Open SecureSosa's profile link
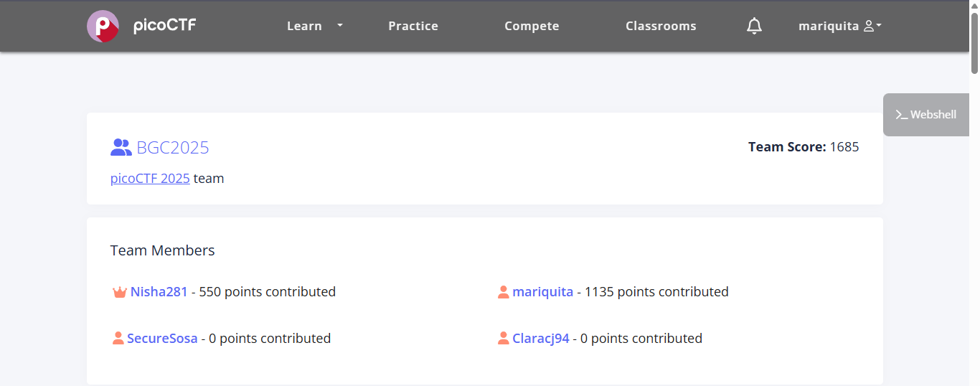This screenshot has height=386, width=980. coord(162,338)
